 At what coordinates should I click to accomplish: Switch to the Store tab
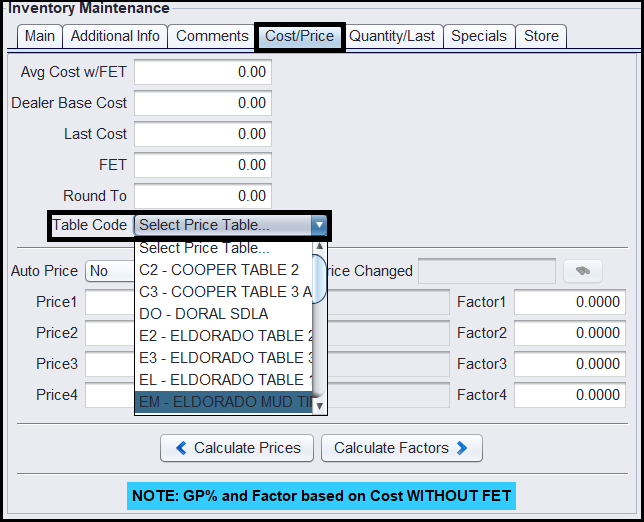541,36
